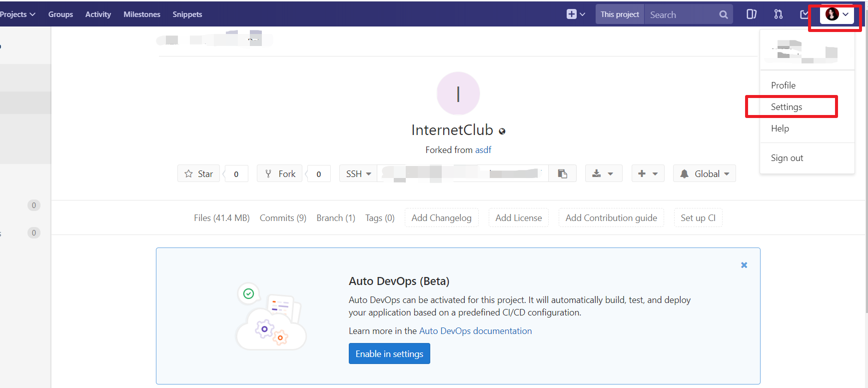
Task: View Commits (9)
Action: coord(283,218)
